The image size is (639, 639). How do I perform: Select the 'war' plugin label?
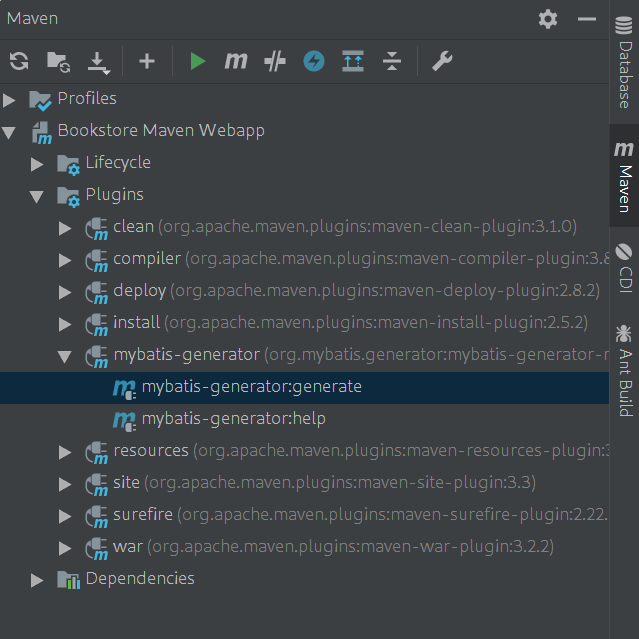128,547
